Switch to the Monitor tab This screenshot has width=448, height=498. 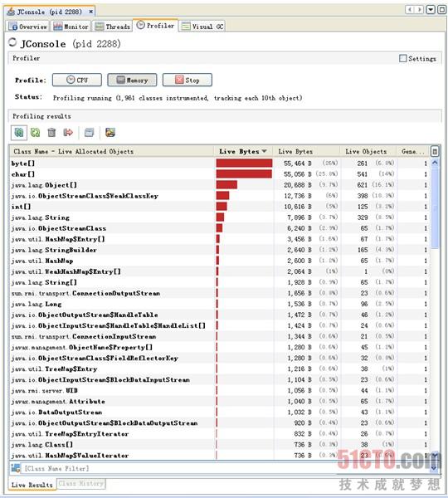point(71,27)
